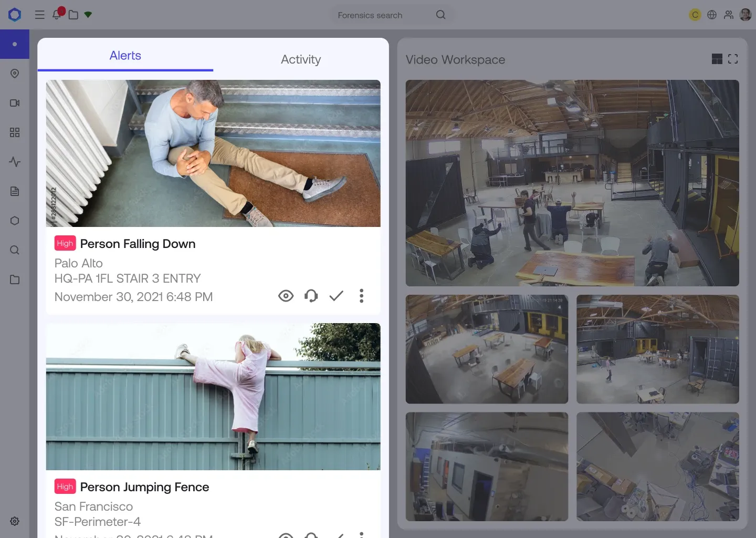Open the Cameras panel in the sidebar
The image size is (756, 538).
(x=15, y=103)
